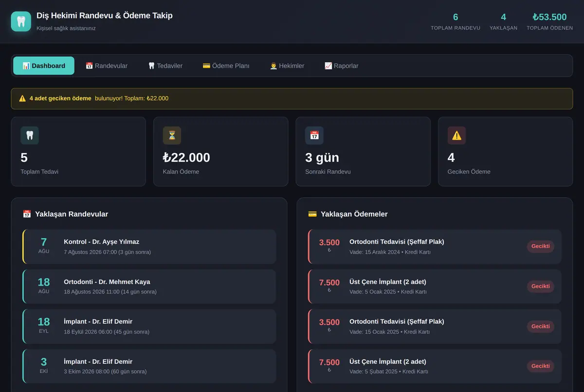Image resolution: width=584 pixels, height=392 pixels.
Task: Click Üst Çene İmplant payment due 5 Ocak 2025
Action: pyautogui.click(x=435, y=286)
